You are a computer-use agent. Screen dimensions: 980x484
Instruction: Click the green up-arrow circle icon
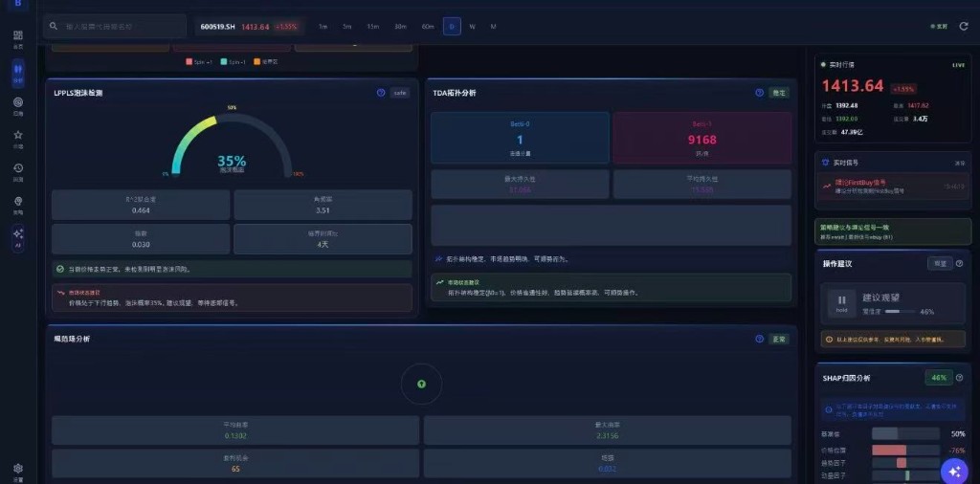(421, 384)
